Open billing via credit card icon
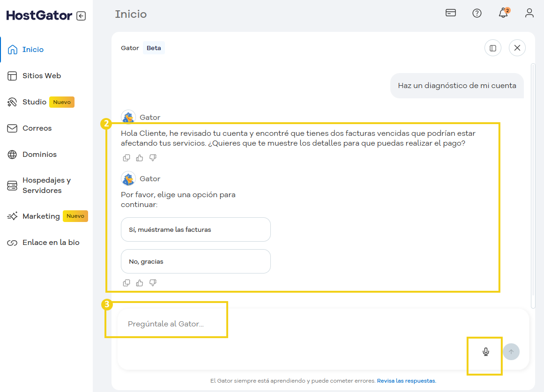Screen dimensions: 544x392 pos(451,13)
